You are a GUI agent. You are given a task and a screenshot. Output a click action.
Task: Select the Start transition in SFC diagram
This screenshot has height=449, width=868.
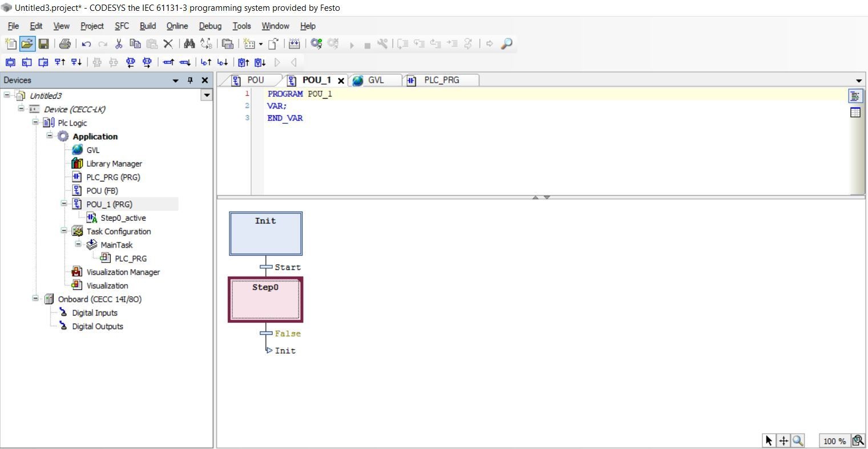(x=266, y=267)
